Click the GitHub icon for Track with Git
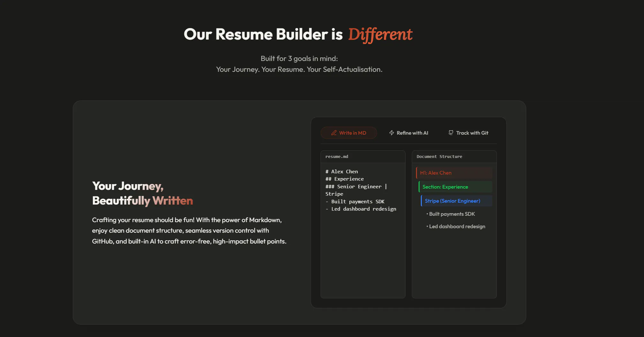Screen dimensions: 644x337 [x=451, y=133]
